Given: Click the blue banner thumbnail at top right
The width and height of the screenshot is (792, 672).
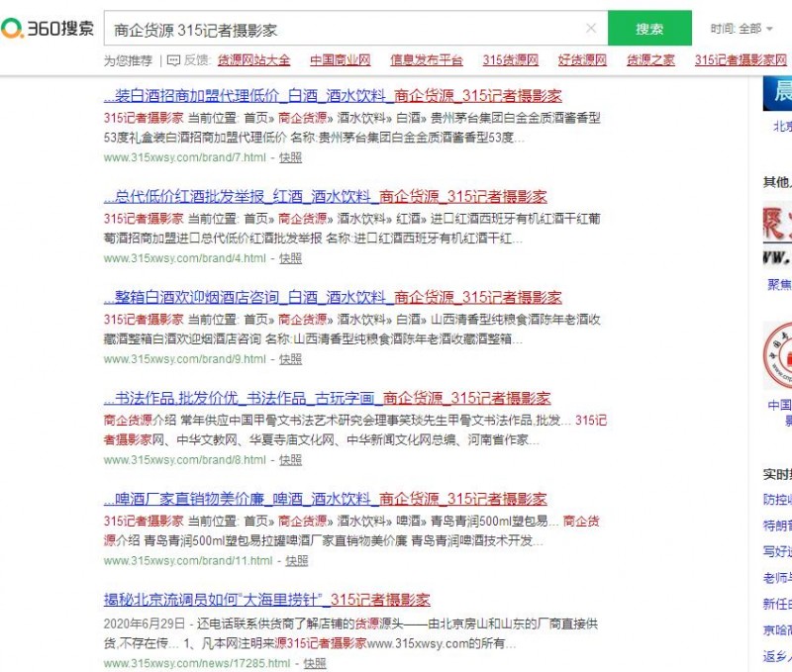Looking at the screenshot, I should click(777, 94).
